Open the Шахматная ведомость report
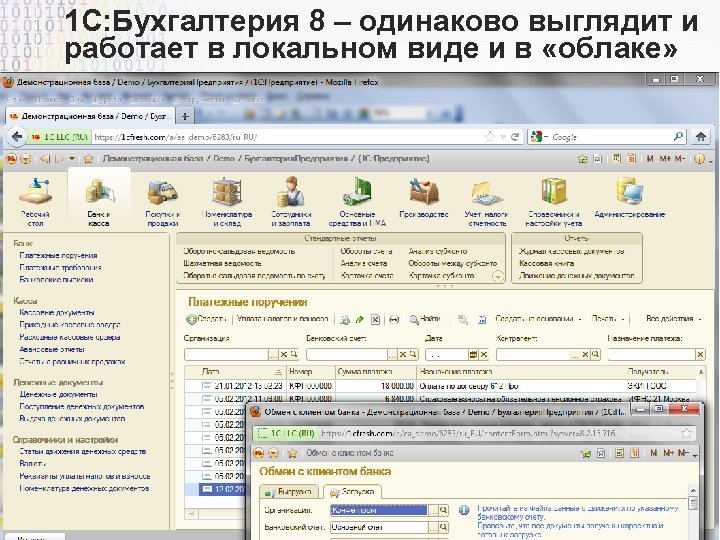This screenshot has height=540, width=720. (222, 264)
